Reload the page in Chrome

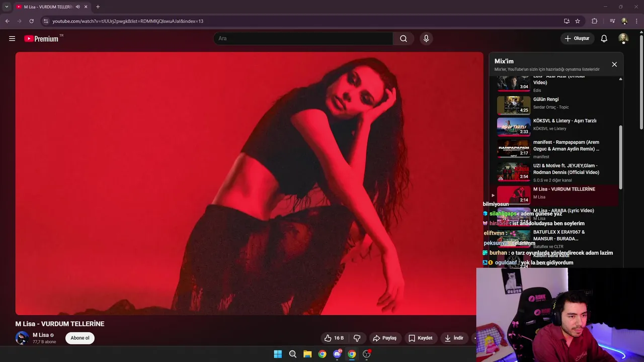pyautogui.click(x=31, y=21)
